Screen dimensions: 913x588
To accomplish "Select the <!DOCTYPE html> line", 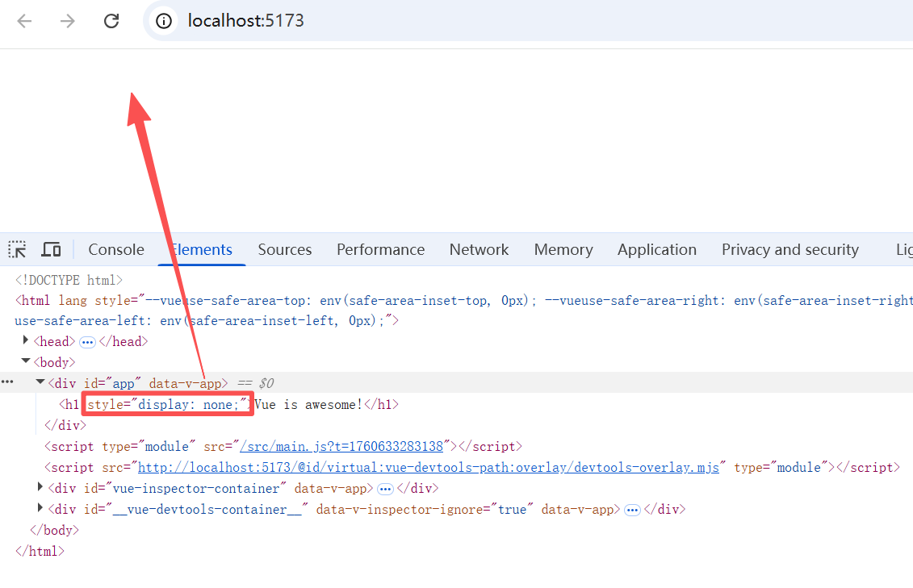I will tap(69, 281).
